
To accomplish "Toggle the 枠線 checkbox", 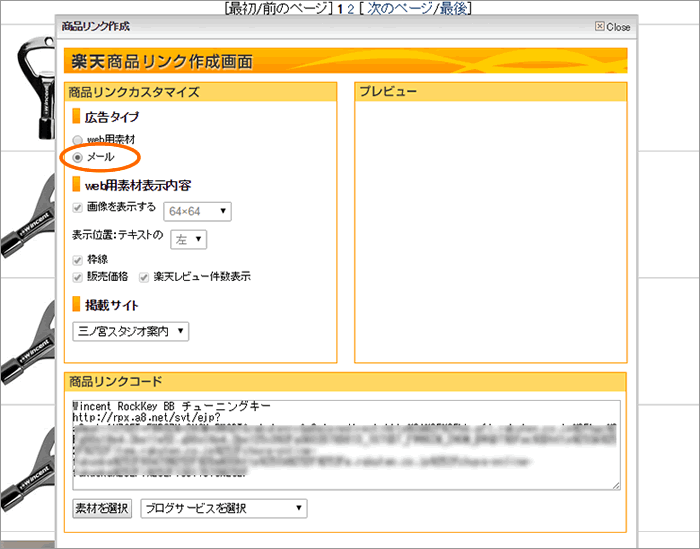I will click(x=78, y=260).
